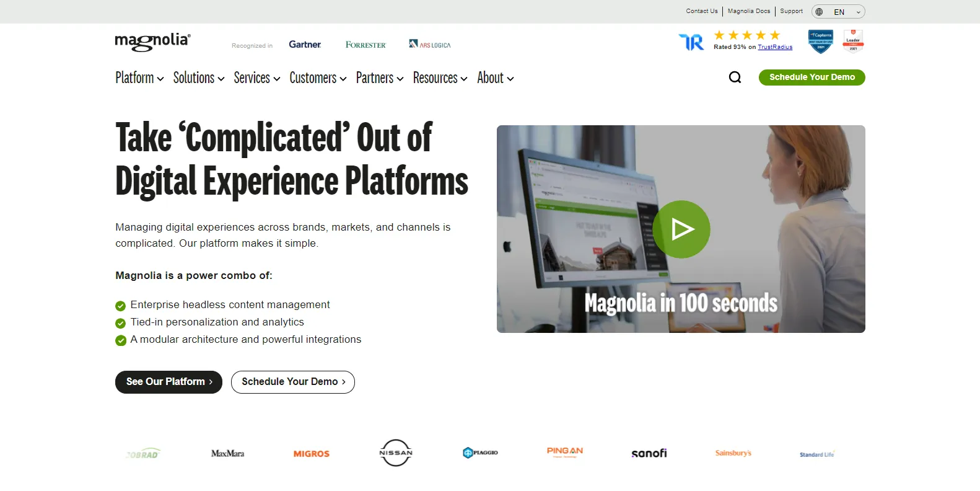Open the Support link
The height and width of the screenshot is (491, 980).
click(791, 11)
